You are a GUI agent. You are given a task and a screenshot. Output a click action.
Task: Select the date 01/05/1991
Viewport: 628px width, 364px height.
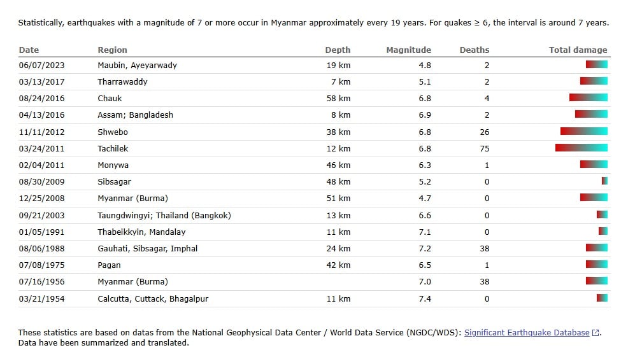point(41,232)
